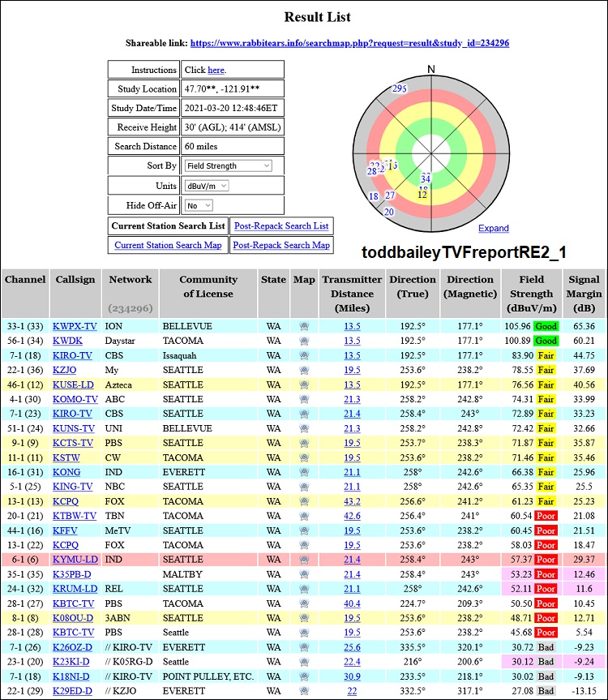Open map icon for K29ED-D row
Screen dimensions: 608x700
pyautogui.click(x=304, y=691)
